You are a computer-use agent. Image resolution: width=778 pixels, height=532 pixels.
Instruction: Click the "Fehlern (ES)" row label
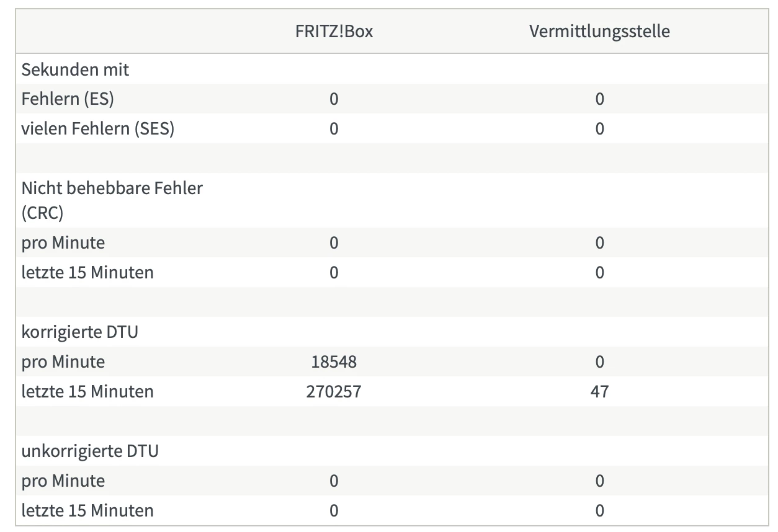(68, 99)
